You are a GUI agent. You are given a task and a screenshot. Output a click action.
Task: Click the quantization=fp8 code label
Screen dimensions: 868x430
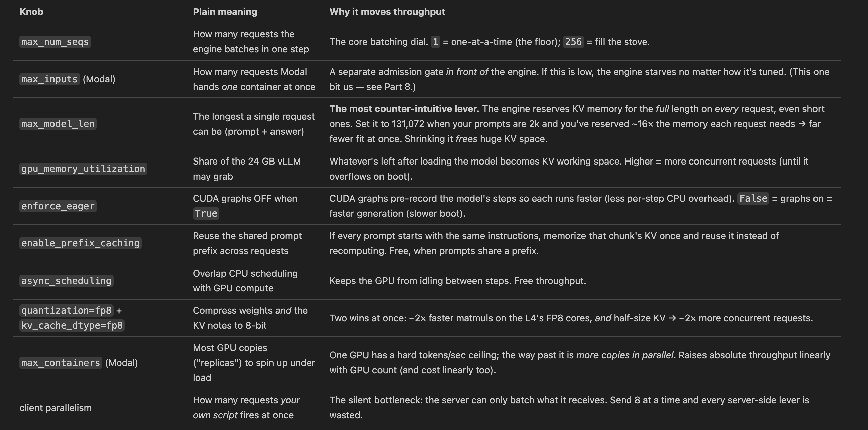point(67,310)
